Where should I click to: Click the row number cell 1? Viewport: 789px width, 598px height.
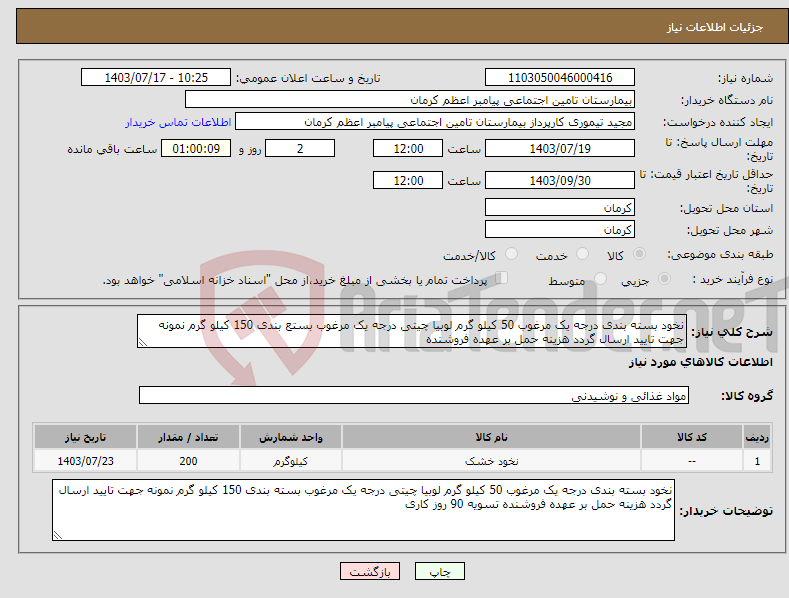click(757, 461)
